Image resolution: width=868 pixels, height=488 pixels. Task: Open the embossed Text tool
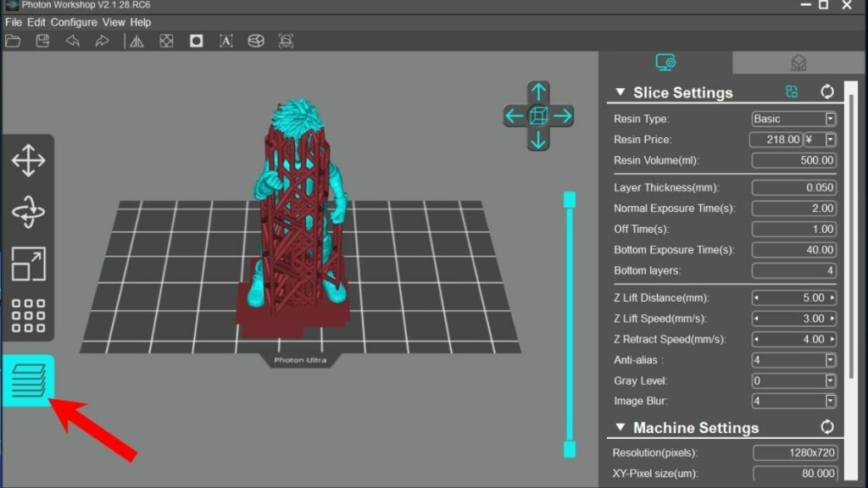coord(225,41)
